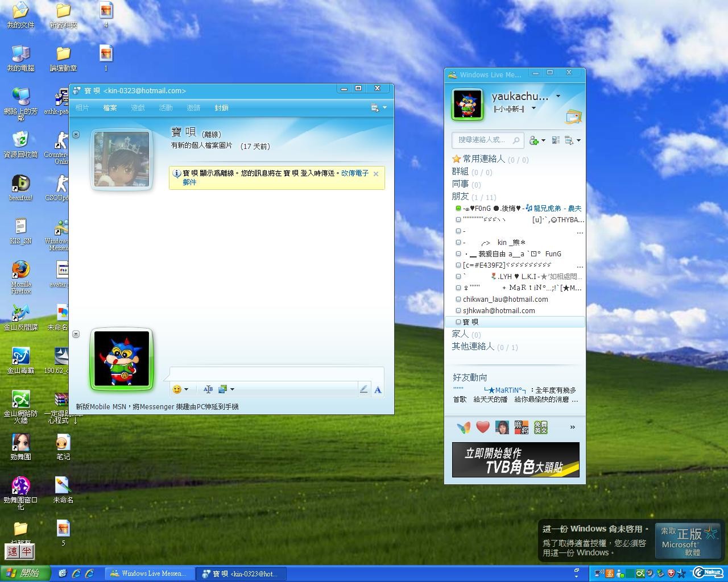Toggle the 半 half-width input indicator
This screenshot has height=582, width=728.
tap(26, 551)
